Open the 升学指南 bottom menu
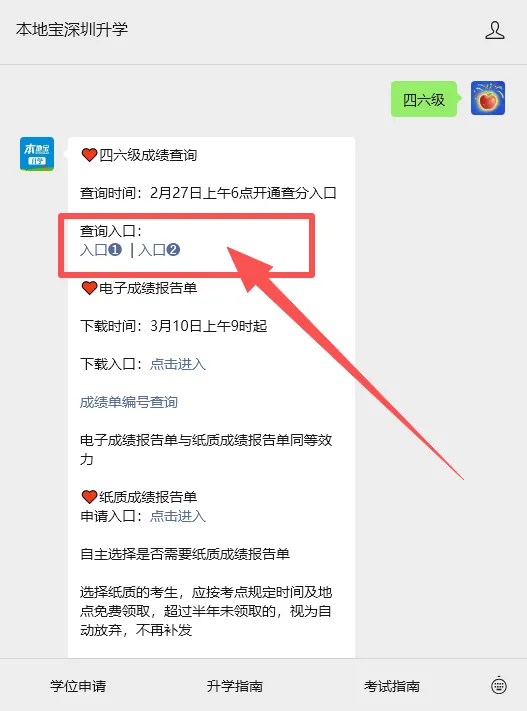 pyautogui.click(x=235, y=686)
